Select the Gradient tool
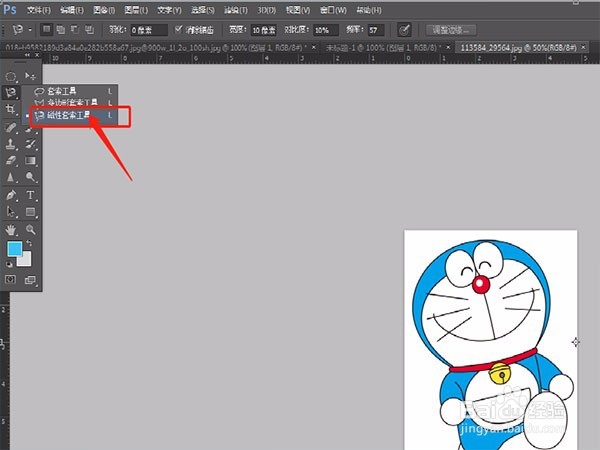The width and height of the screenshot is (600, 450). pos(30,161)
